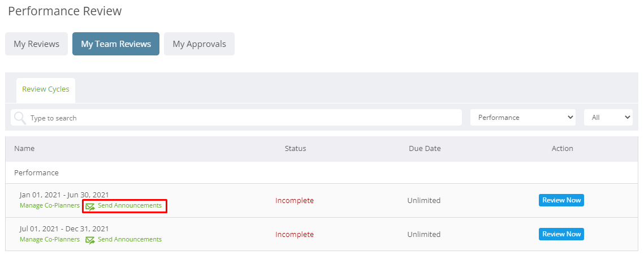This screenshot has height=259, width=644.
Task: Click the search magnifier icon
Action: [x=20, y=118]
